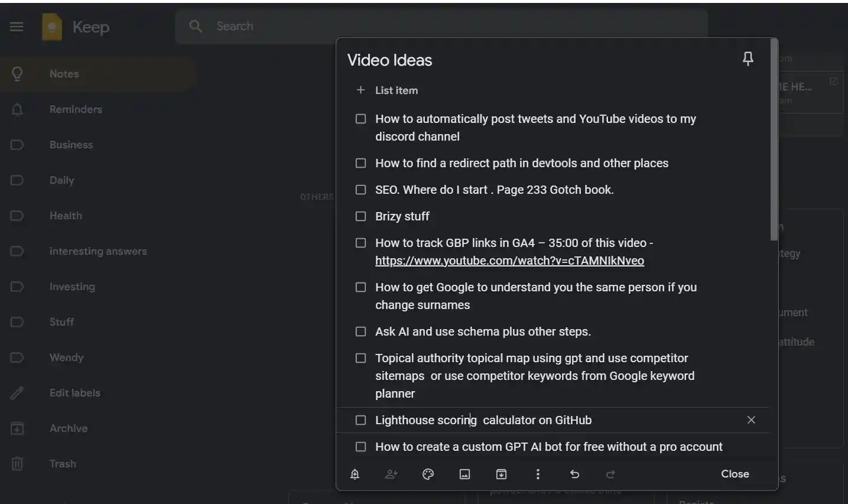The width and height of the screenshot is (848, 504).
Task: Click the Business label tag icon
Action: coord(17,145)
